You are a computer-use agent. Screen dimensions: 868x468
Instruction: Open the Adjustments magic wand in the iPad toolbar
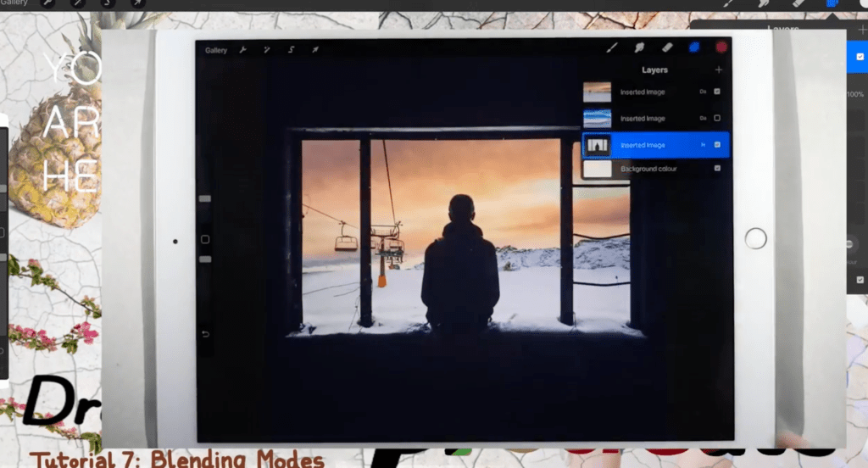266,50
